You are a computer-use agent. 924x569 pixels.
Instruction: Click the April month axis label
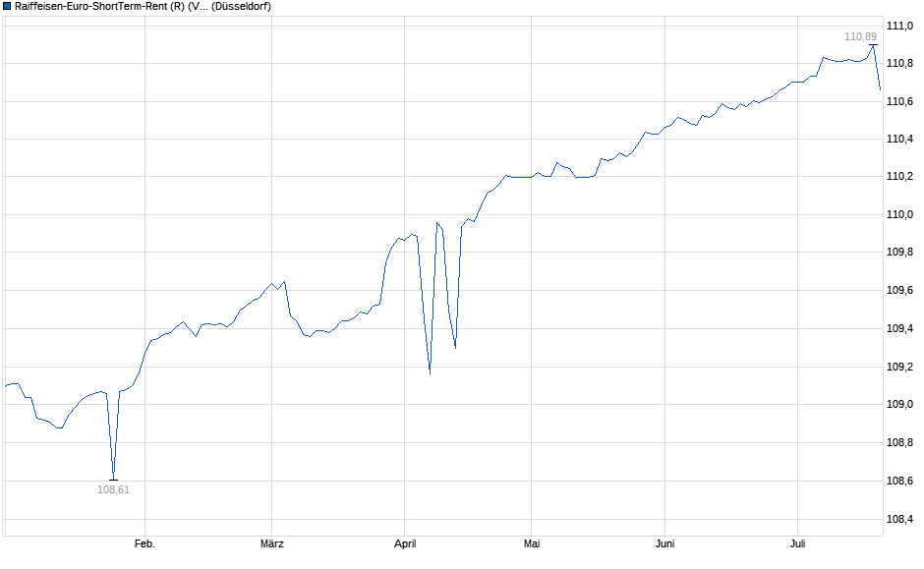click(x=405, y=543)
